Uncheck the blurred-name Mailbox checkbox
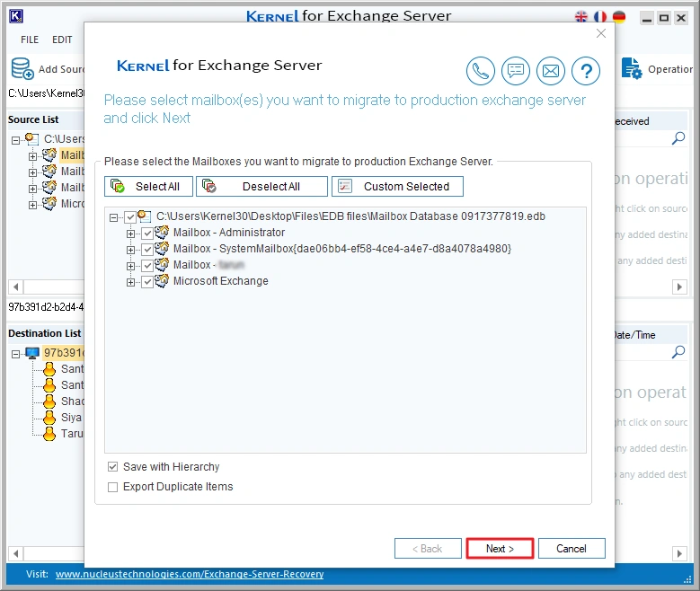 point(147,266)
